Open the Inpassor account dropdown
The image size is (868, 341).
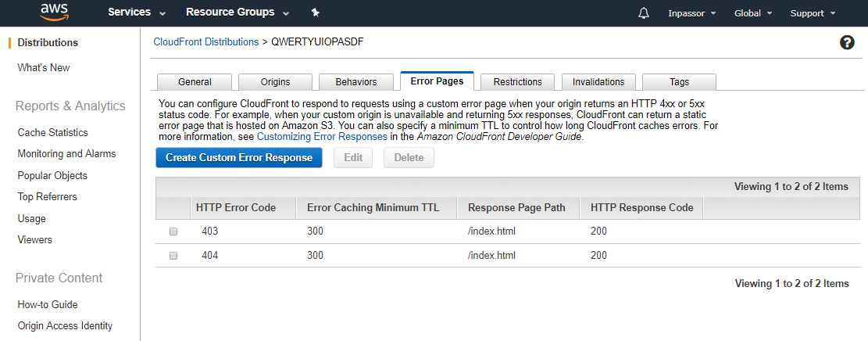pyautogui.click(x=692, y=13)
